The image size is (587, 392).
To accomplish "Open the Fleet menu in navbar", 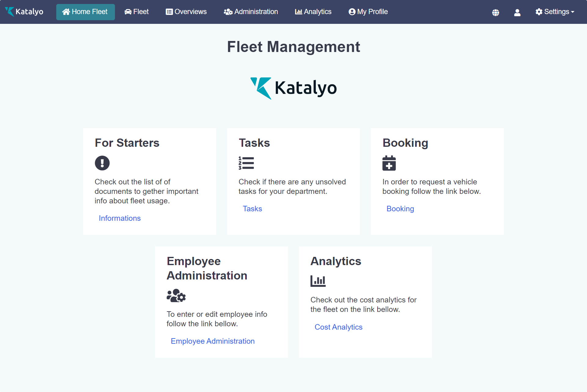I will point(136,12).
